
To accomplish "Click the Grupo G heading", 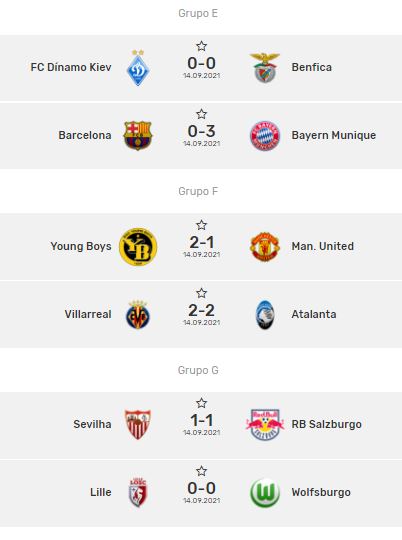I will click(198, 370).
